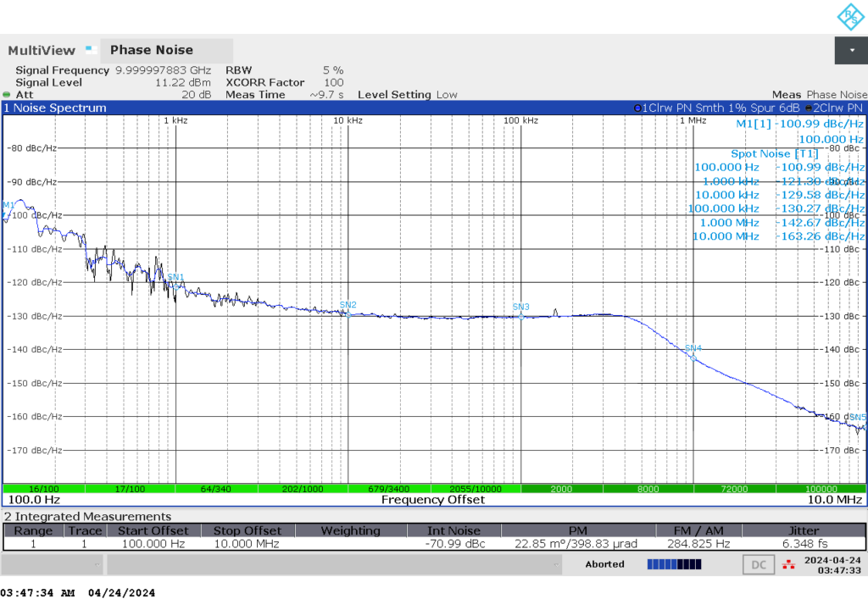Screen dimensions: 868x610
Task: Toggle the 2Clrw PN trace indicator
Action: coord(835,108)
